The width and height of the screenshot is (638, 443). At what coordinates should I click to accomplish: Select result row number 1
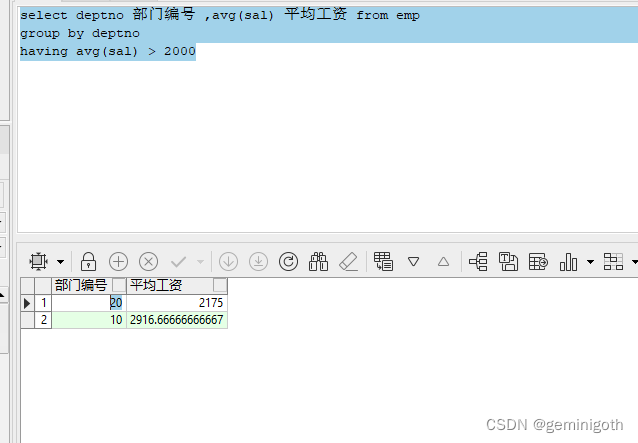(43, 303)
